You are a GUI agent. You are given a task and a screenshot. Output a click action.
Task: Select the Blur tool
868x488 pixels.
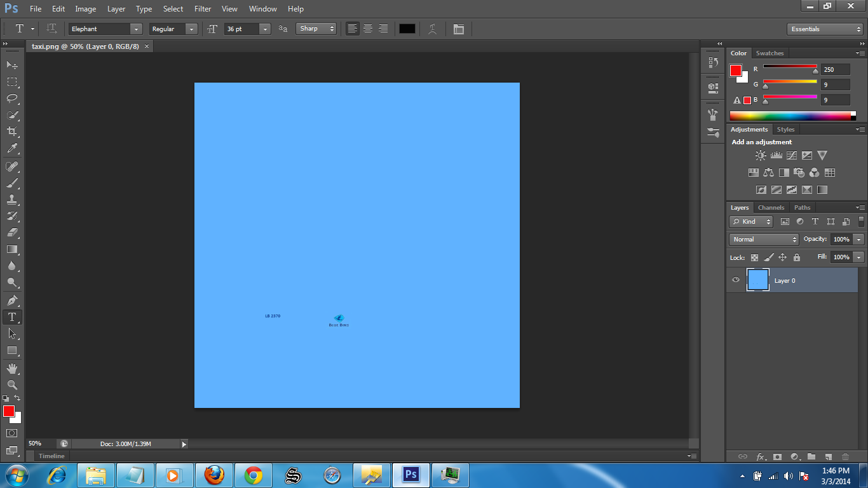click(12, 266)
